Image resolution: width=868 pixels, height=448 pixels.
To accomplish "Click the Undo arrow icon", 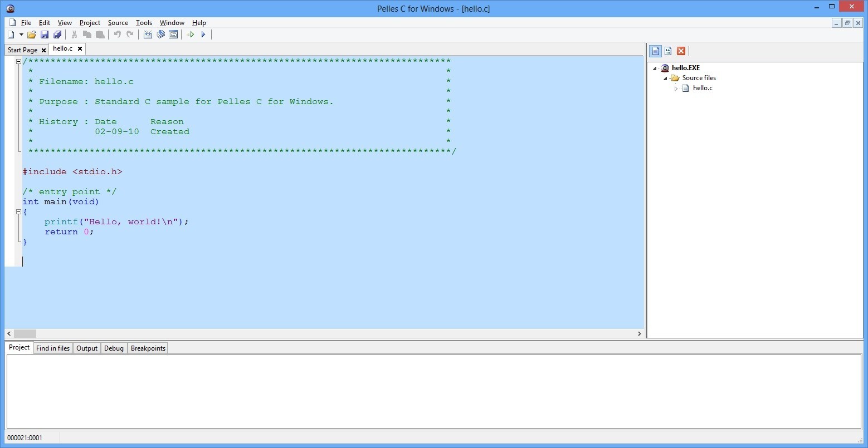I will (x=117, y=35).
